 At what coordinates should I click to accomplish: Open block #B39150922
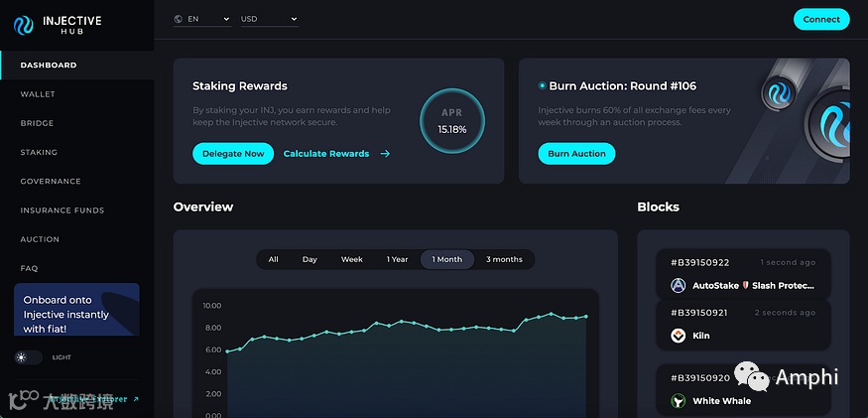[700, 263]
